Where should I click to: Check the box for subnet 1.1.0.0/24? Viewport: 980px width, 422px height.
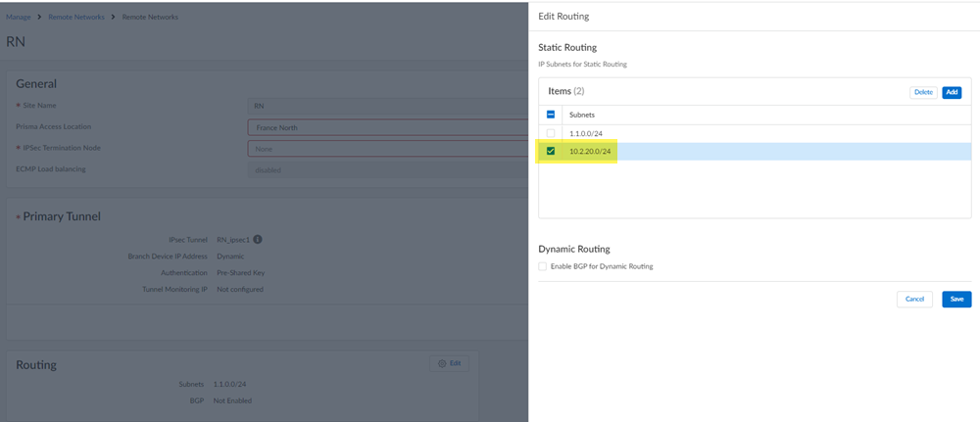click(x=551, y=133)
